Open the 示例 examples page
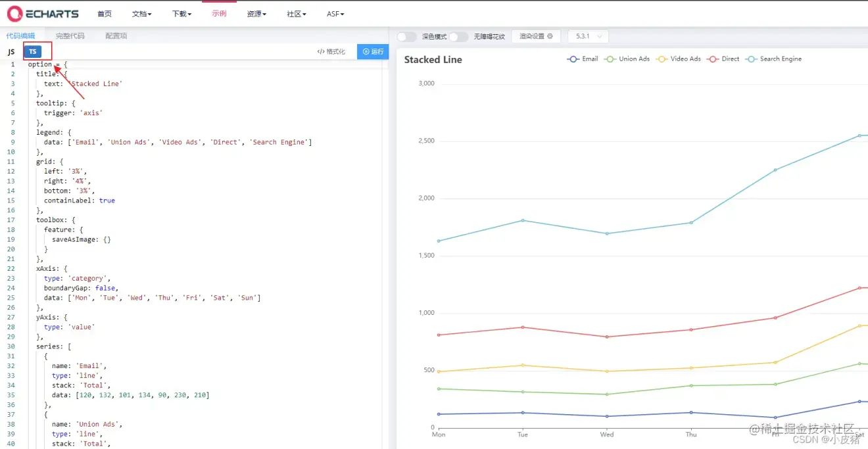The height and width of the screenshot is (449, 868). [219, 14]
